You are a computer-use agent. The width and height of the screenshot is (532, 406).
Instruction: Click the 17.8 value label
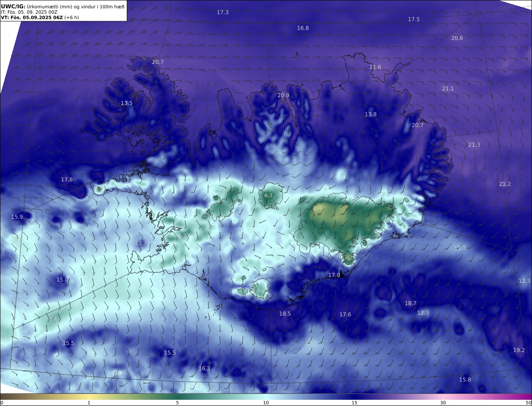click(x=67, y=180)
